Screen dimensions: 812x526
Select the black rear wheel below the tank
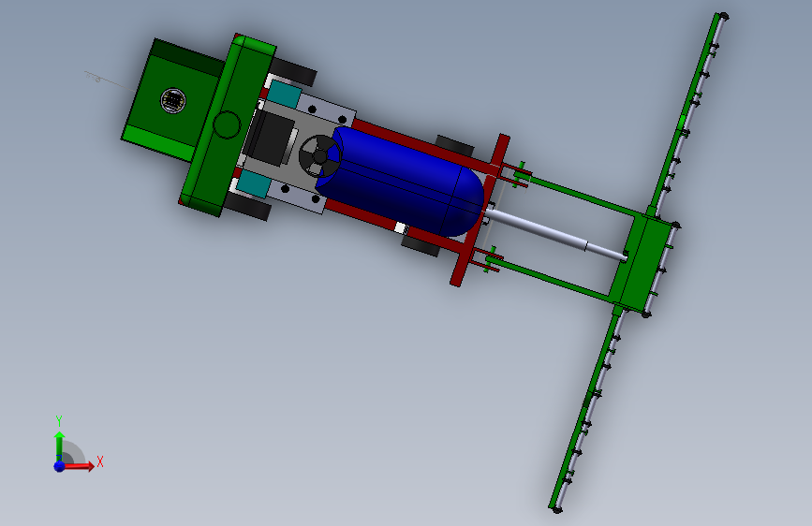(x=421, y=246)
